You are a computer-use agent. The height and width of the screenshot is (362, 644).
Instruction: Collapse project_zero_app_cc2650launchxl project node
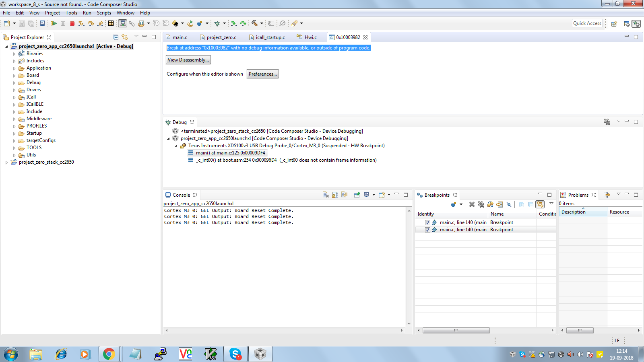[6, 47]
